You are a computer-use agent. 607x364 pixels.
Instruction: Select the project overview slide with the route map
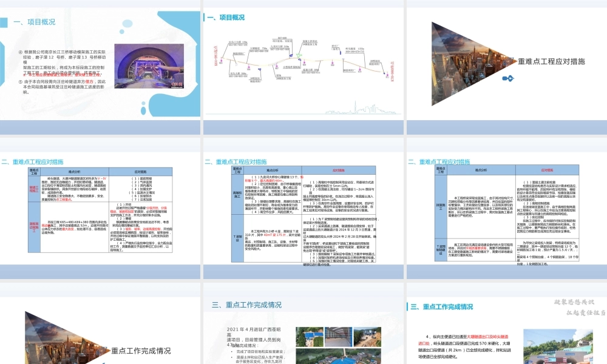point(303,67)
